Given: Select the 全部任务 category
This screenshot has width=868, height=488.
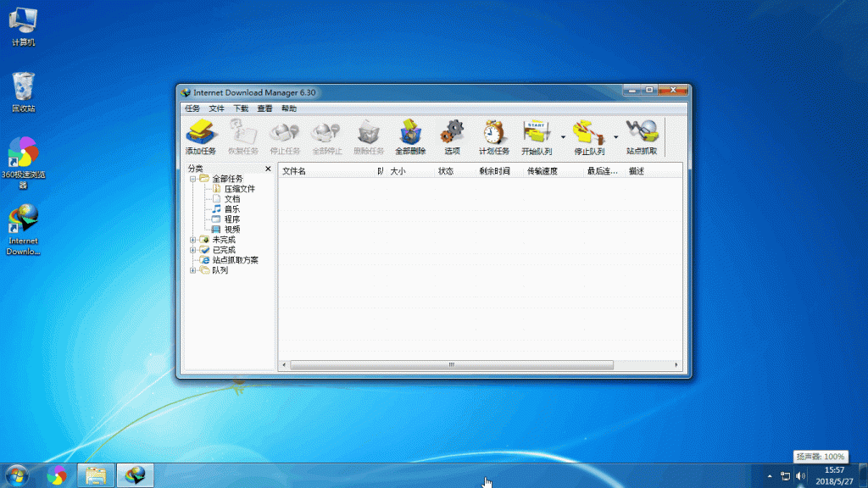Looking at the screenshot, I should click(227, 179).
